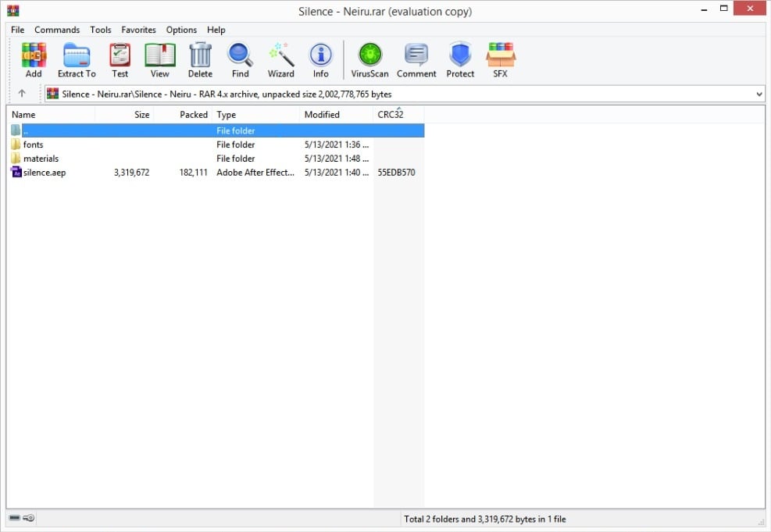The height and width of the screenshot is (532, 771).
Task: Click the CRC32 value 55EDB570
Action: click(396, 173)
